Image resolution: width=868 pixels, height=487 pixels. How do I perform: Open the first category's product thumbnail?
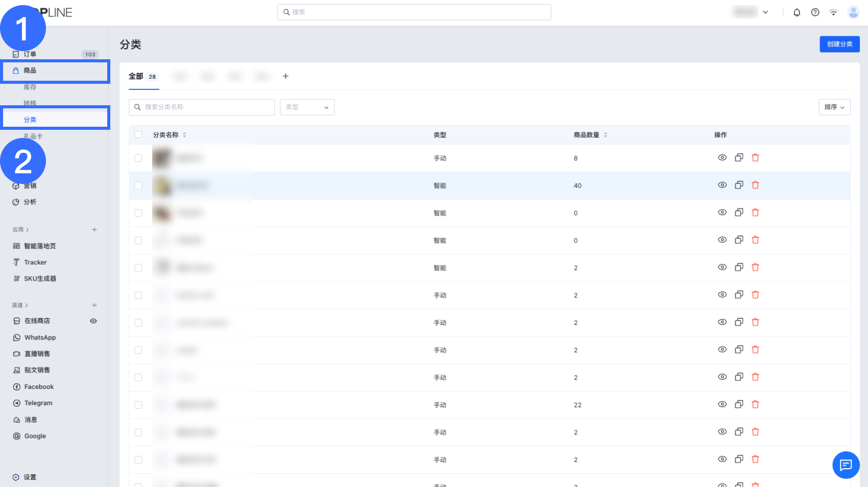click(163, 158)
